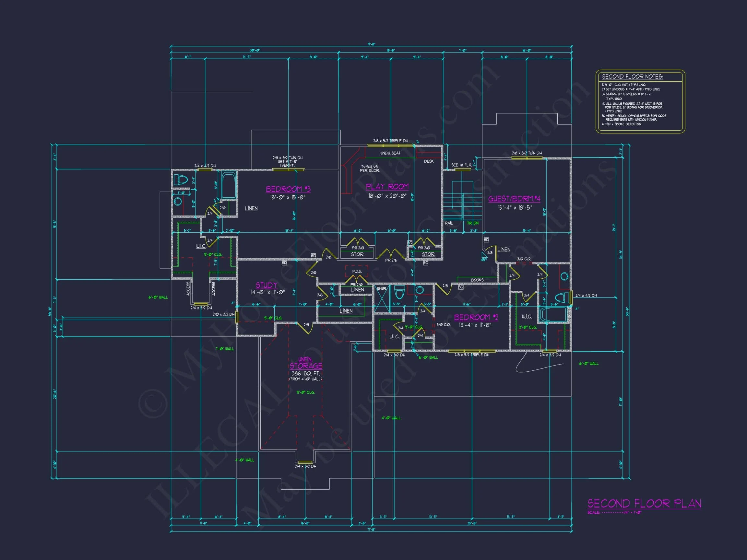Select the BOOKS shelf label
Screen dimensions: 747x560
[477, 280]
